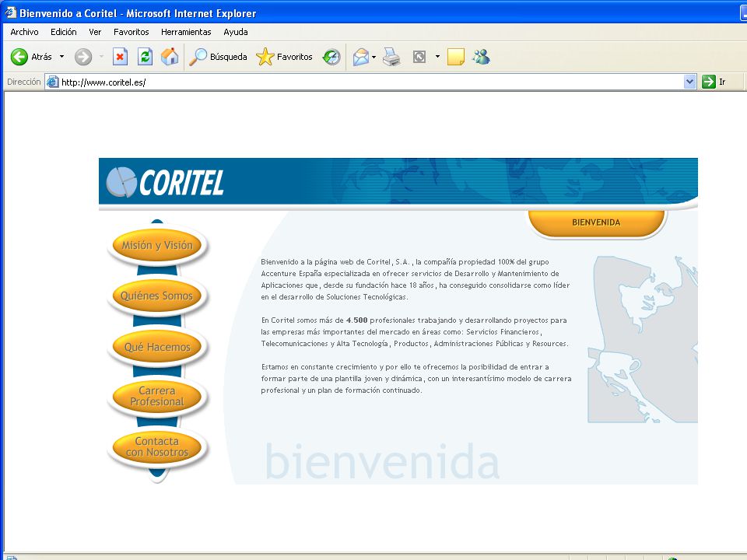747x560 pixels.
Task: Click the grey Forward arrow button
Action: click(x=83, y=57)
